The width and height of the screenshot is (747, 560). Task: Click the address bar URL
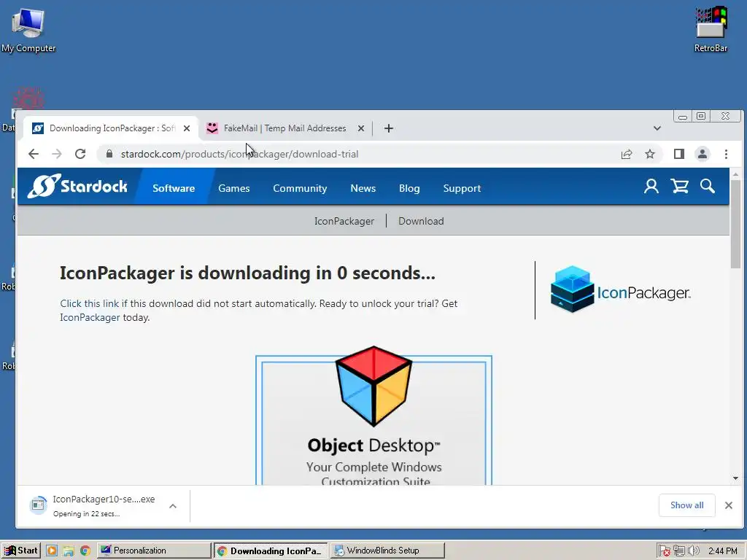pyautogui.click(x=239, y=154)
